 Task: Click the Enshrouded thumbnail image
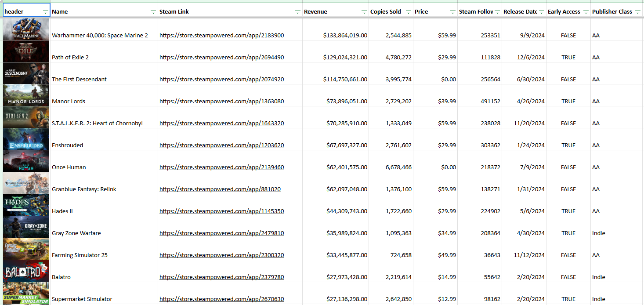[26, 139]
